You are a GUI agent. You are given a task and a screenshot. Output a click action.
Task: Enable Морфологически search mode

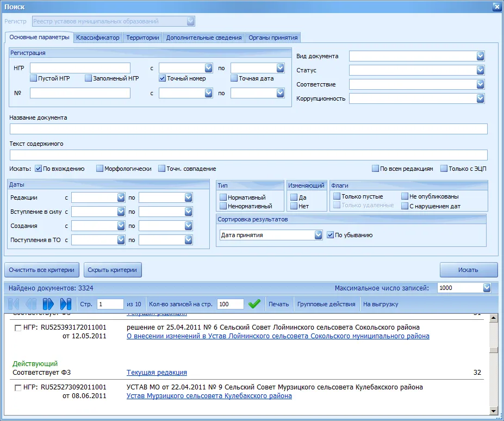[x=99, y=169]
